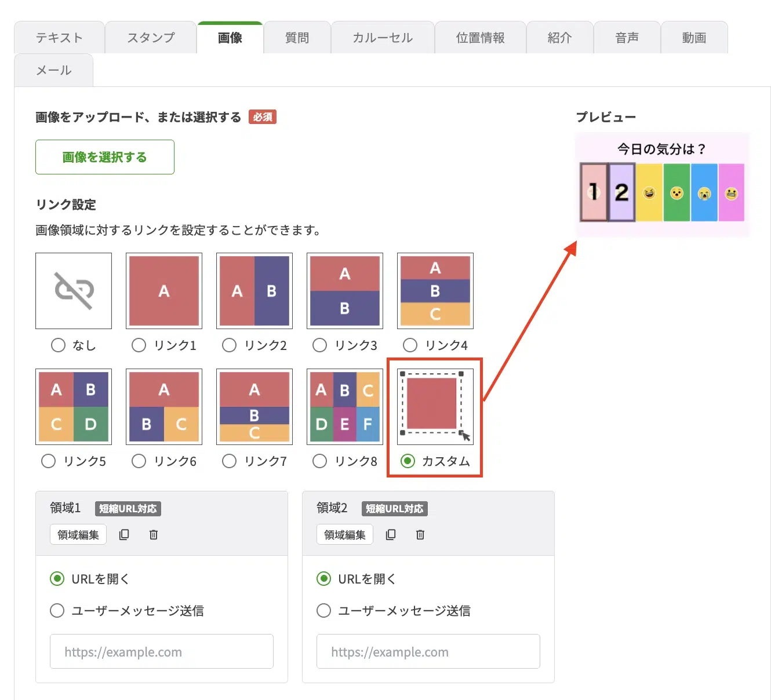The width and height of the screenshot is (771, 700).
Task: Open the メール tab
Action: pyautogui.click(x=53, y=70)
